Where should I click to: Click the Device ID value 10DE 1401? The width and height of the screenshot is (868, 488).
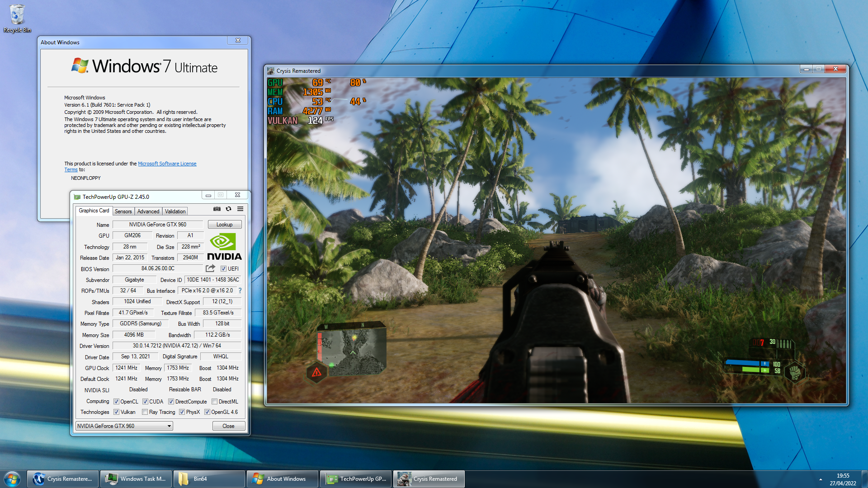[x=213, y=280]
